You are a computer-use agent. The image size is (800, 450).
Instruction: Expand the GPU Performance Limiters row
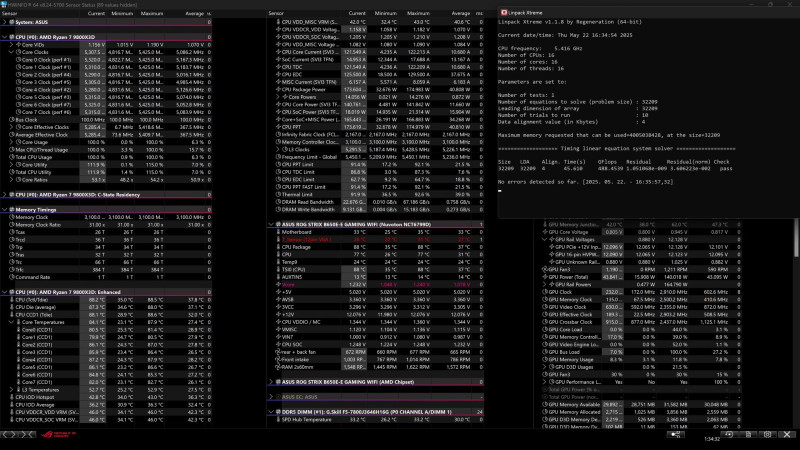tap(545, 382)
